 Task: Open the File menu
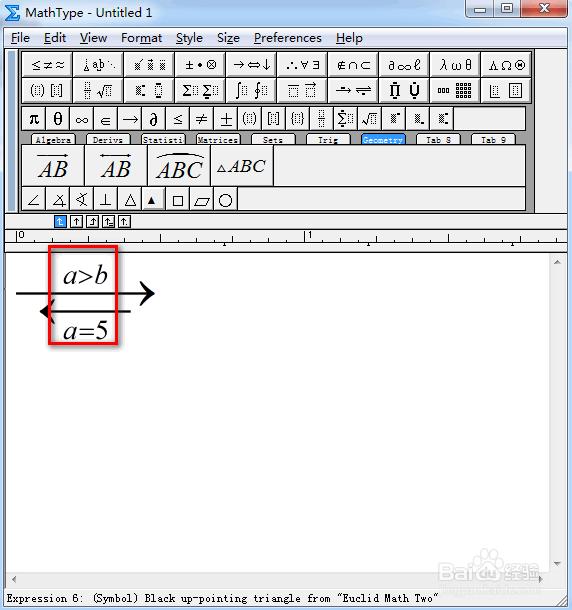pos(20,38)
